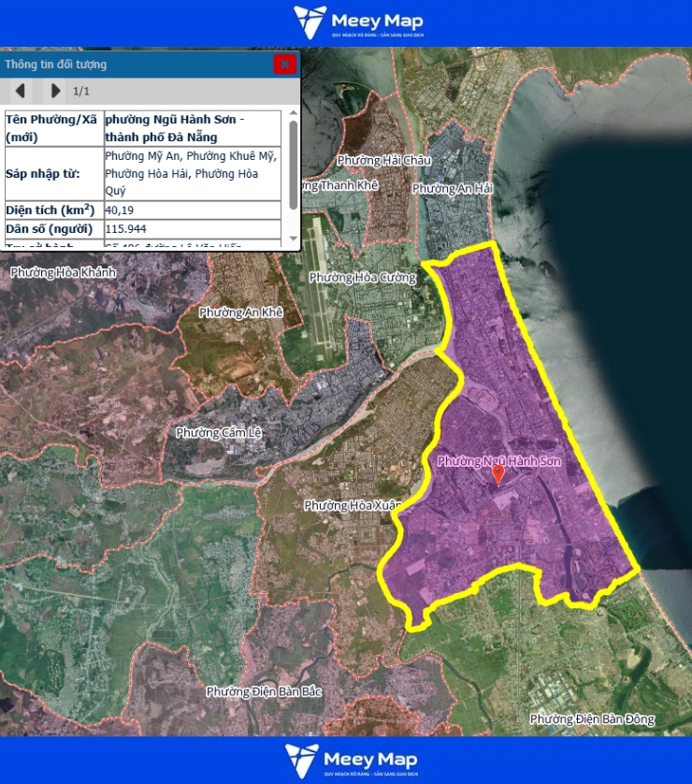The width and height of the screenshot is (692, 784).
Task: Click the red location pin on Ngũ Hành Sơn
Action: [498, 475]
